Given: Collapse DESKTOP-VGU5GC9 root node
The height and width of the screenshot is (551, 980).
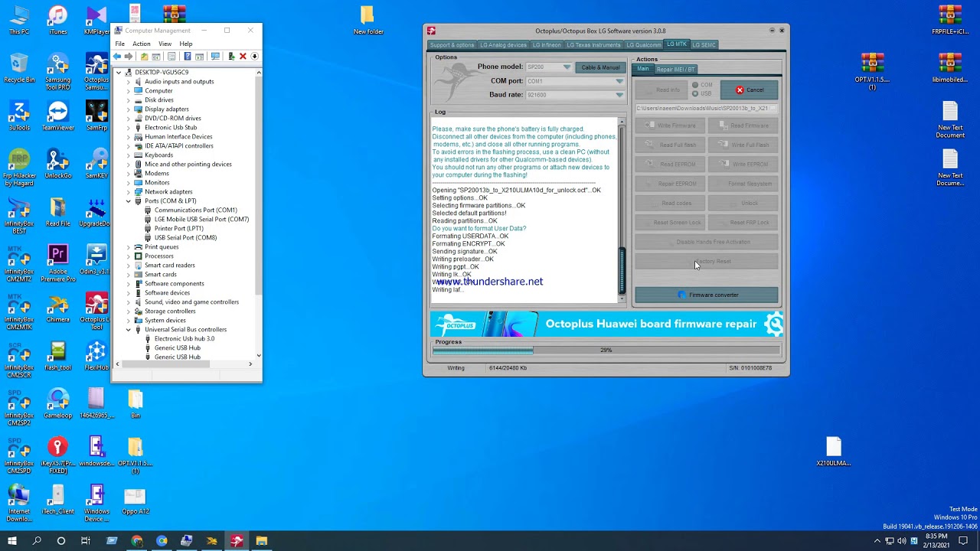Looking at the screenshot, I should coord(119,73).
